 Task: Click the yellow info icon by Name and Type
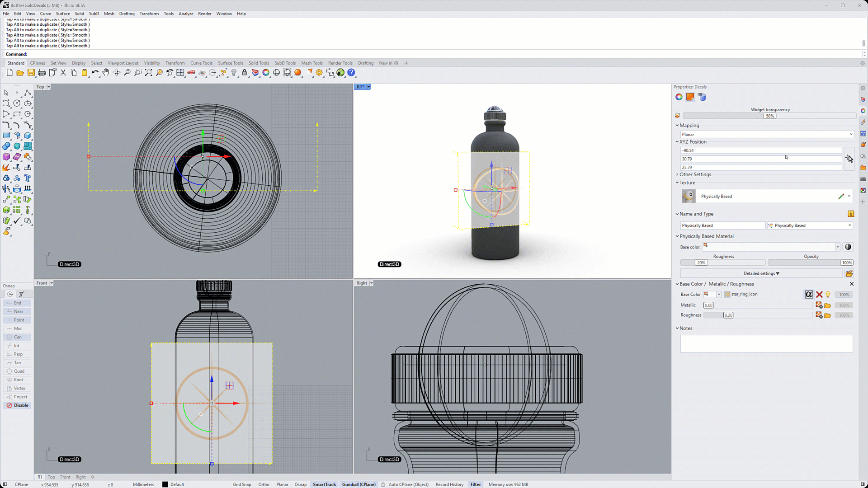click(851, 214)
